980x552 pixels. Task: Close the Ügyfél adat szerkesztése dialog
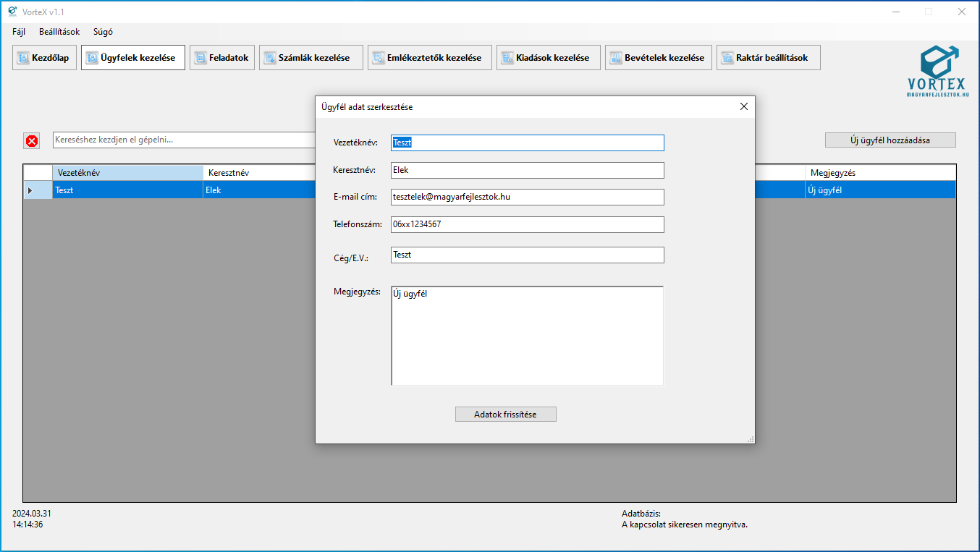pos(743,106)
